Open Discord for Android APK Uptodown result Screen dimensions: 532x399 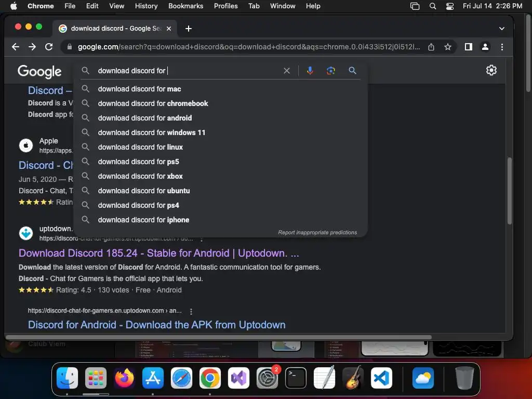157,325
